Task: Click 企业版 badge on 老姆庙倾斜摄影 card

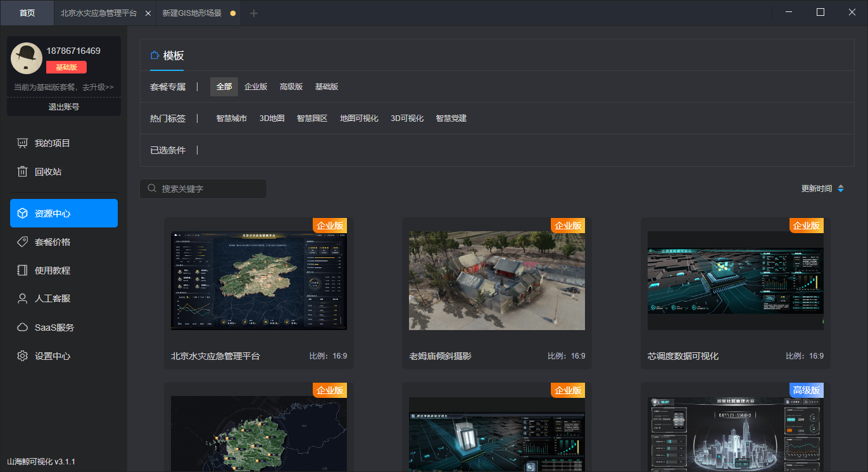Action: [568, 226]
